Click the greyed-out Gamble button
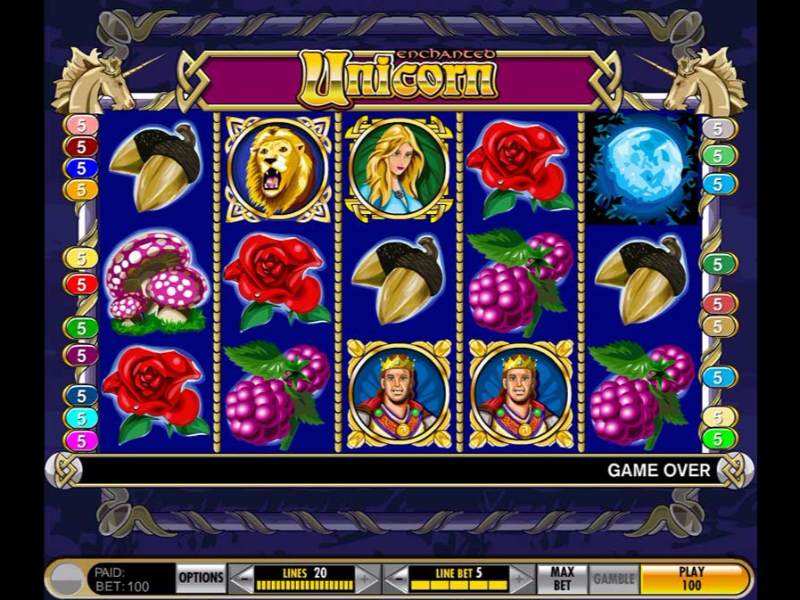Viewport: 800px width, 600px height. tap(614, 579)
